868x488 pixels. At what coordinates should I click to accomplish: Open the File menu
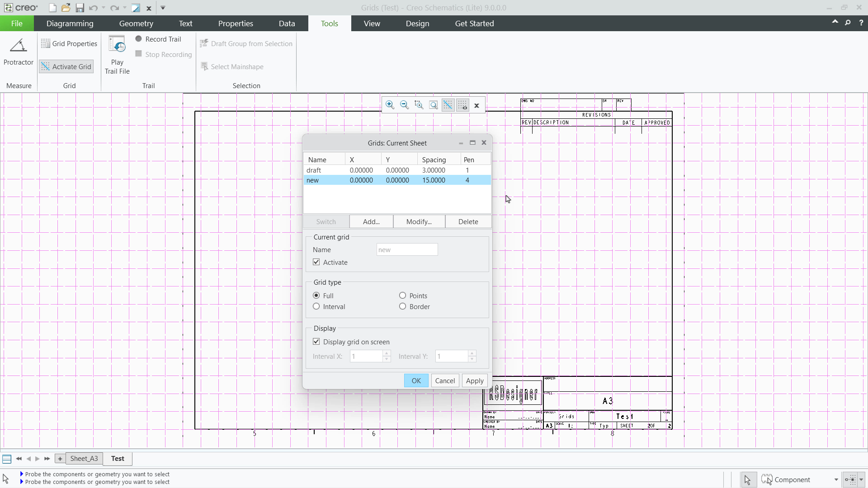pos(17,23)
